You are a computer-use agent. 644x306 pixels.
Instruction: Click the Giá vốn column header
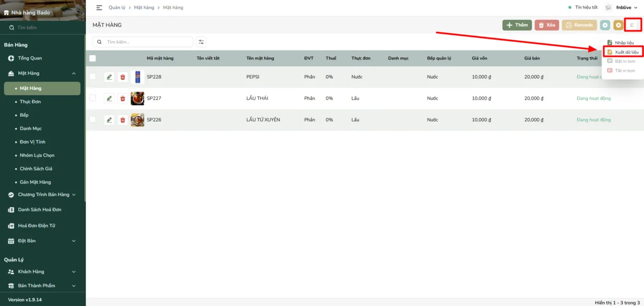(x=480, y=58)
